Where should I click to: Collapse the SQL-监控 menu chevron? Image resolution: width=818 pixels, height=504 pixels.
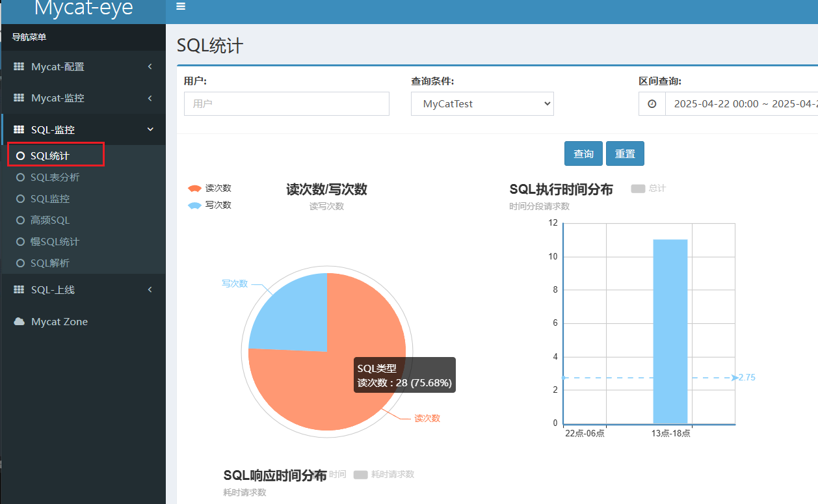(x=150, y=129)
